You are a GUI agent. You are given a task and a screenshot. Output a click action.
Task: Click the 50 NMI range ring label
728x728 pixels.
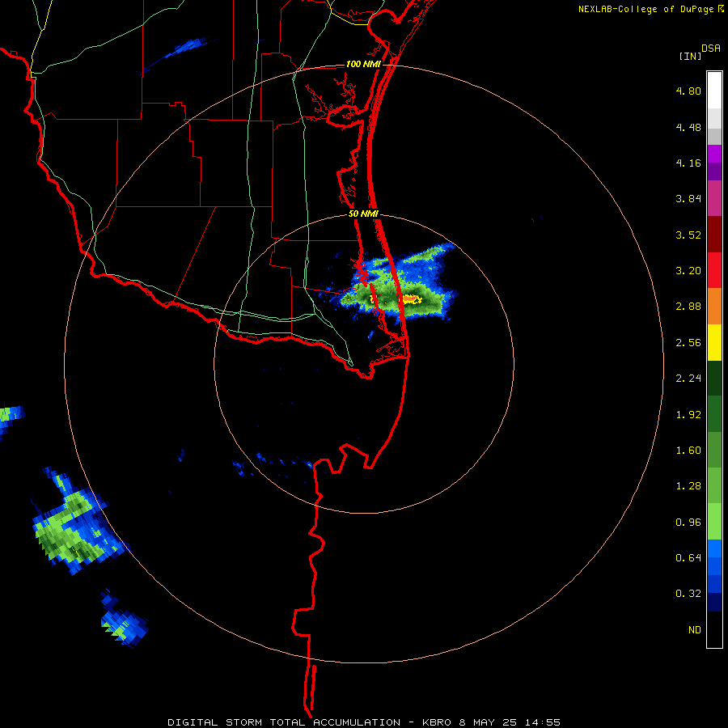point(363,214)
